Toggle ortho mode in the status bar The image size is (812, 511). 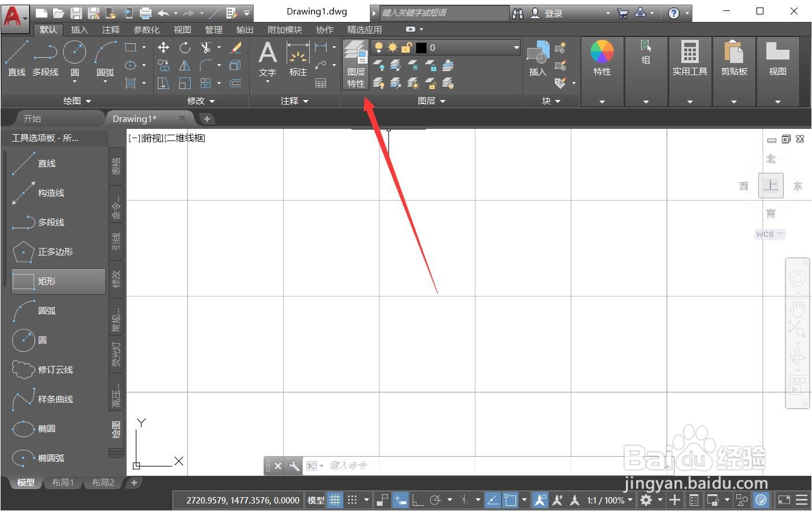pyautogui.click(x=417, y=500)
